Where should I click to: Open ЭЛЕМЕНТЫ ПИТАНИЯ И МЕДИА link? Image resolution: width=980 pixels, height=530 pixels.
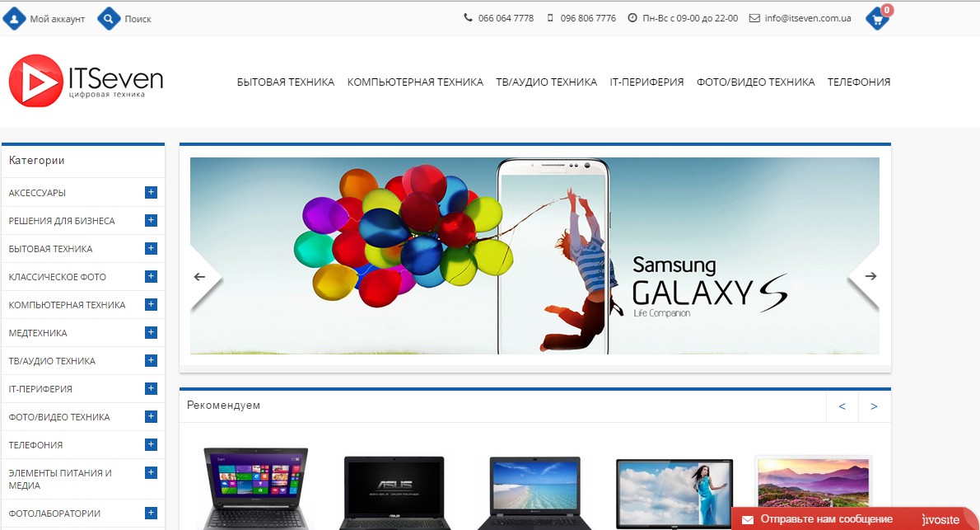60,480
